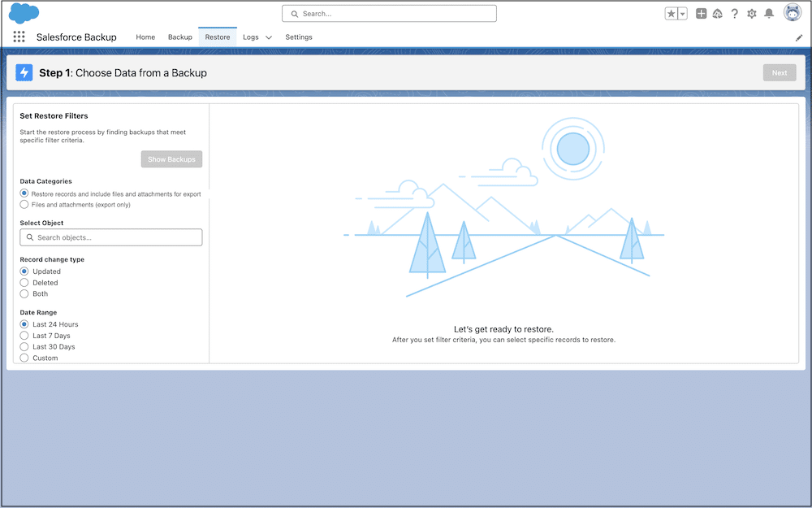Click the Salesforce Backup app name

click(76, 37)
